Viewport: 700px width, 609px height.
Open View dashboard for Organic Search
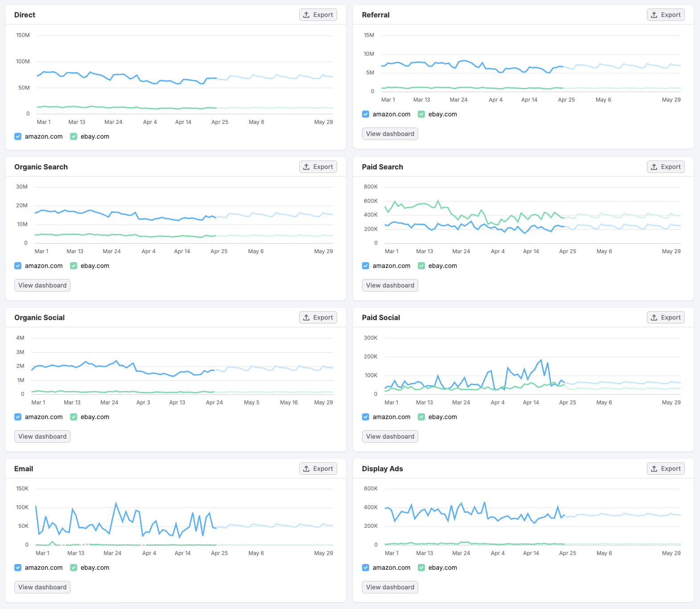pyautogui.click(x=42, y=285)
